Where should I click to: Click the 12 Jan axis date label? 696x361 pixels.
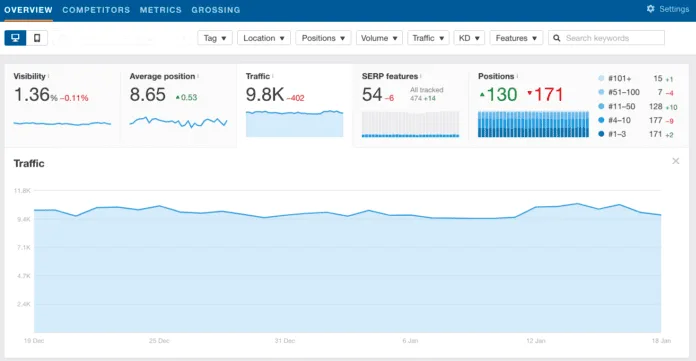(x=536, y=341)
